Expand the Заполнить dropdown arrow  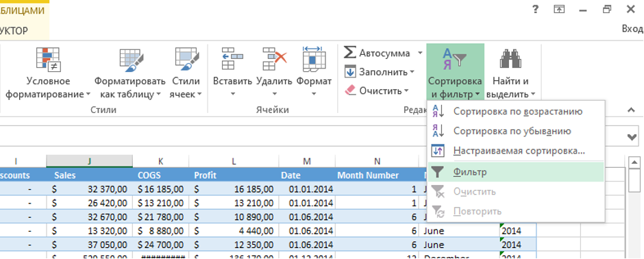(412, 72)
